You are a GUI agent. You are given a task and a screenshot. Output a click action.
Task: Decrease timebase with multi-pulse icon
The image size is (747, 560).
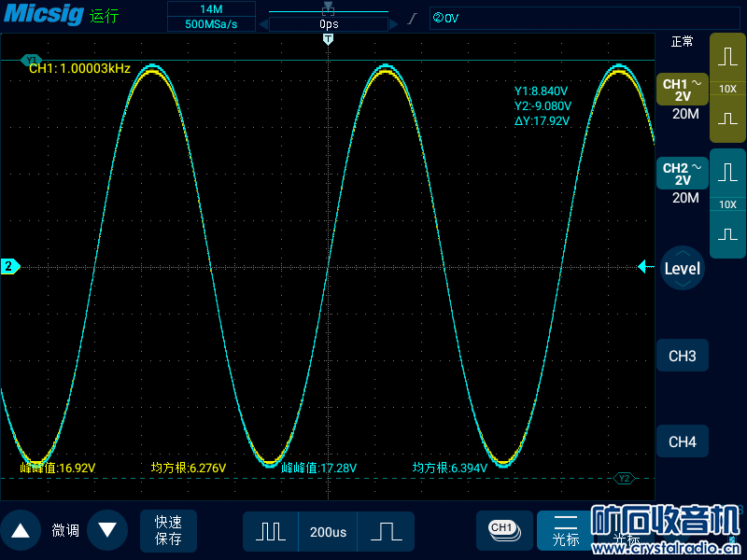coord(271,531)
